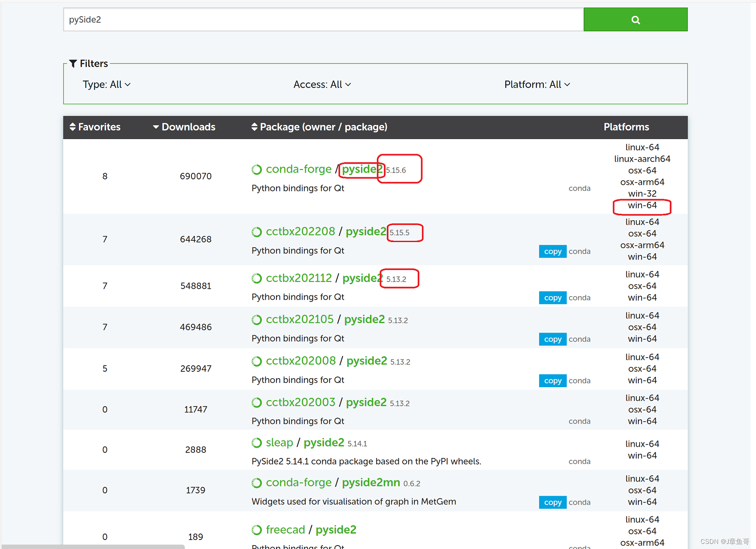Image resolution: width=756 pixels, height=549 pixels.
Task: Click the version label 5.15.5
Action: pyautogui.click(x=400, y=233)
